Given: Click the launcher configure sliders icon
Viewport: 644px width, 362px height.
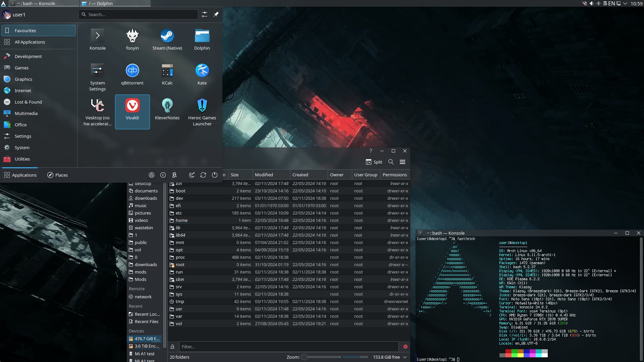Looking at the screenshot, I should click(205, 14).
